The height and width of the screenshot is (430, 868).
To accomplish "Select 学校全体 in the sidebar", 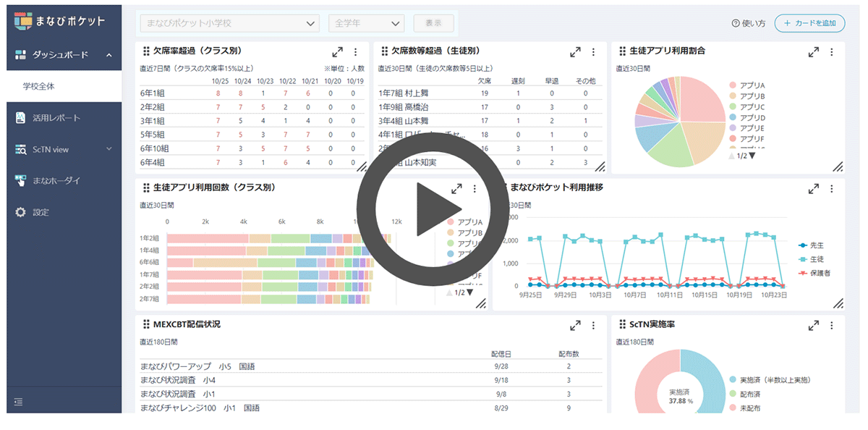I will pyautogui.click(x=64, y=86).
